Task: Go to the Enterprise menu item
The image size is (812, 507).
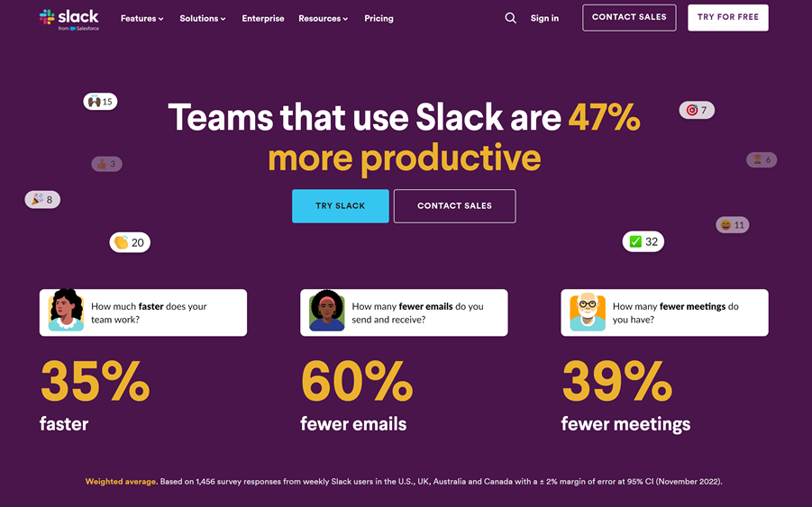Action: coord(263,19)
